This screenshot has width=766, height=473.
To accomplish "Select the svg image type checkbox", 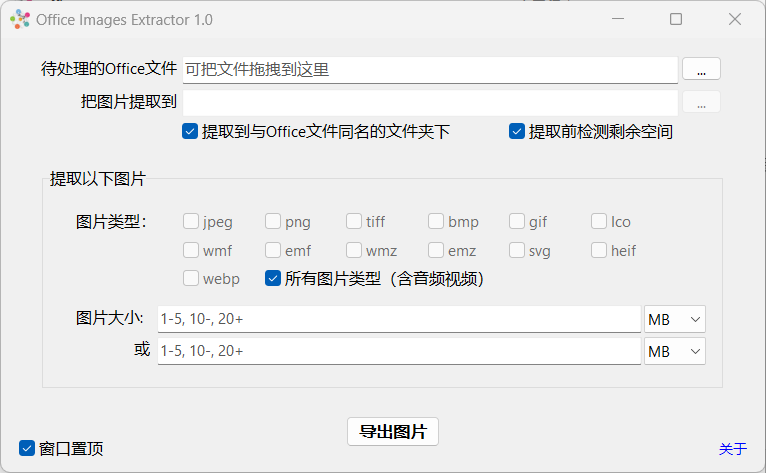I will point(516,250).
